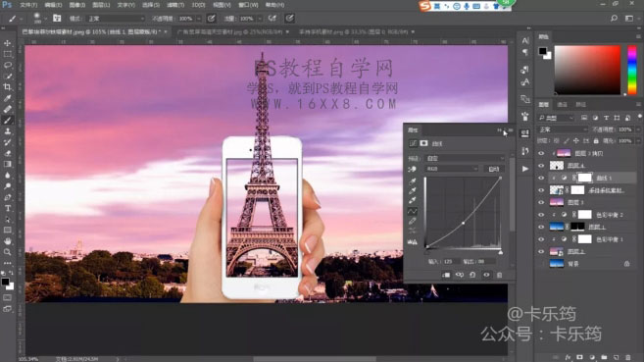Pick the white point eyedropper in Curves
The height and width of the screenshot is (362, 644).
pyautogui.click(x=413, y=200)
